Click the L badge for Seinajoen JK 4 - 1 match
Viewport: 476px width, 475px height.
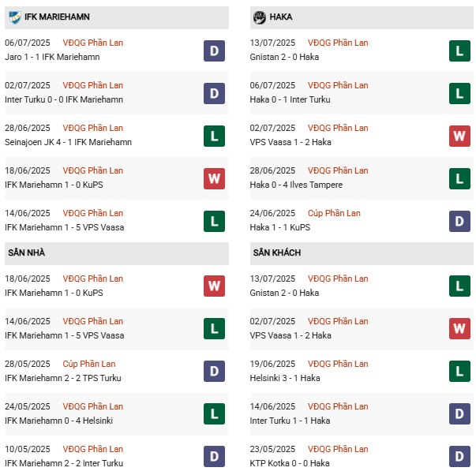[x=213, y=136]
